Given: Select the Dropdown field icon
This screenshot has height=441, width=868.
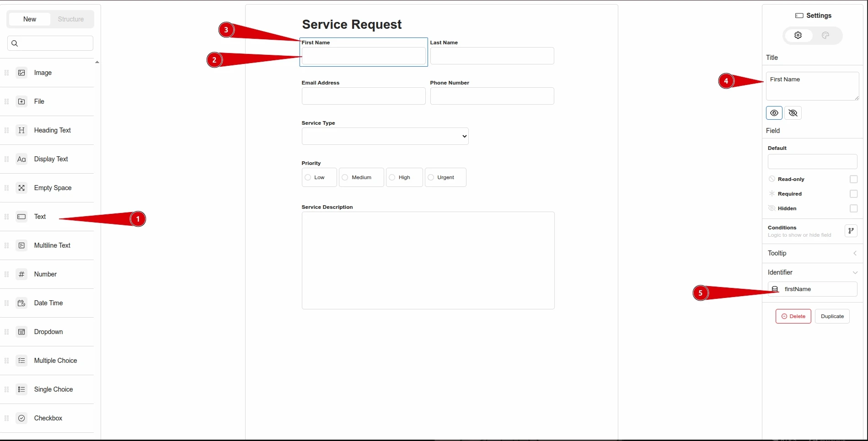Looking at the screenshot, I should 21,332.
